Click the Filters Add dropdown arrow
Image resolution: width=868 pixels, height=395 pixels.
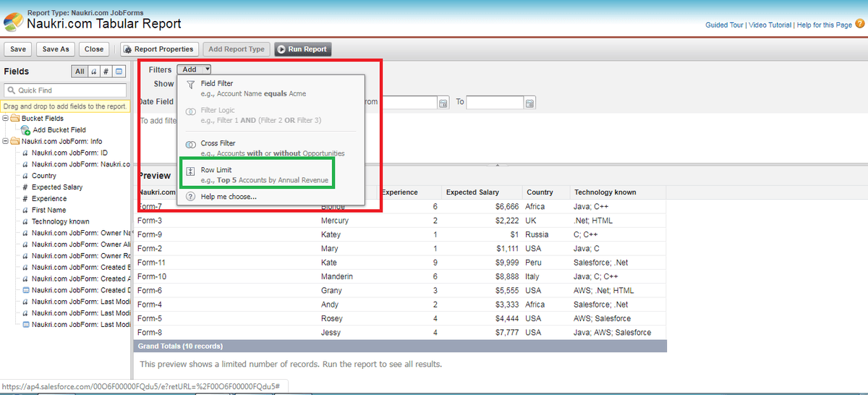[208, 69]
